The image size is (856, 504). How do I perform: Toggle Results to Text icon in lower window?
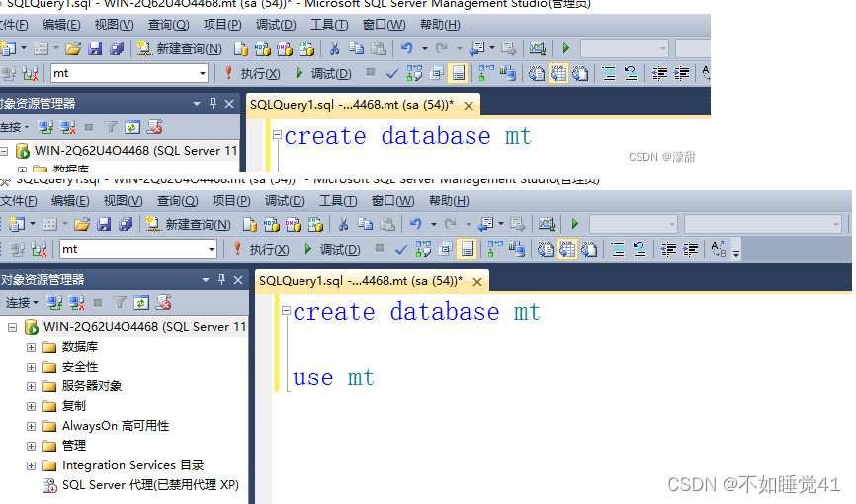coord(546,250)
